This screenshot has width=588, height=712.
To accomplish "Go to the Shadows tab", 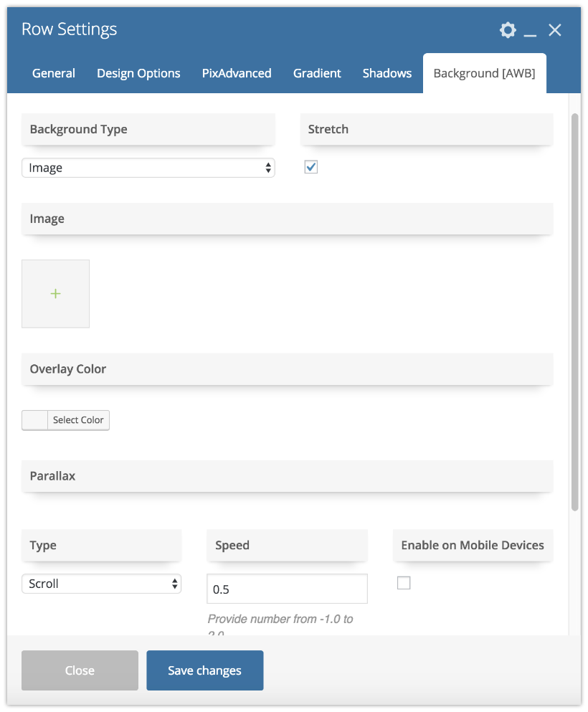I will tap(387, 73).
